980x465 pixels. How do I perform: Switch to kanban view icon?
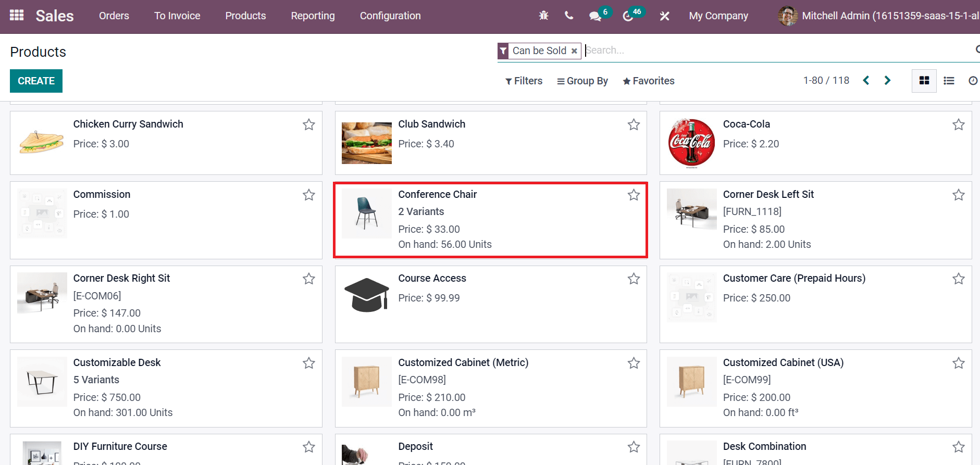point(924,81)
